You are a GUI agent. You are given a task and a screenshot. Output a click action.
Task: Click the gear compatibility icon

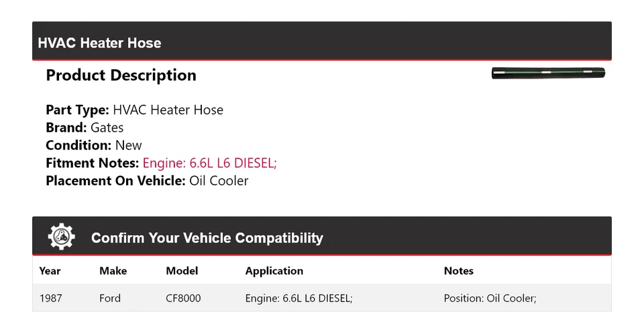pos(62,237)
